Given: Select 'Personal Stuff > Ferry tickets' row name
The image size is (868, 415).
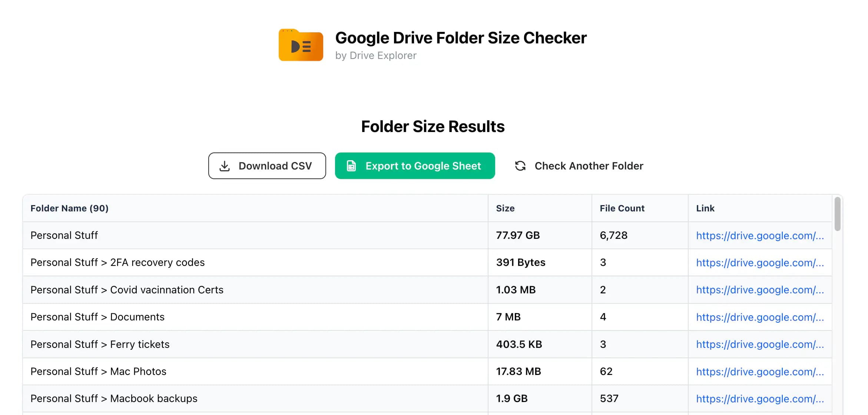Looking at the screenshot, I should point(100,344).
